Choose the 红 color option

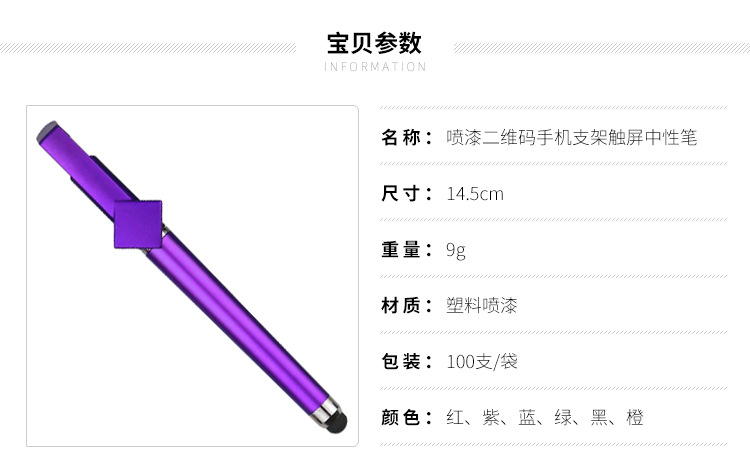(455, 417)
